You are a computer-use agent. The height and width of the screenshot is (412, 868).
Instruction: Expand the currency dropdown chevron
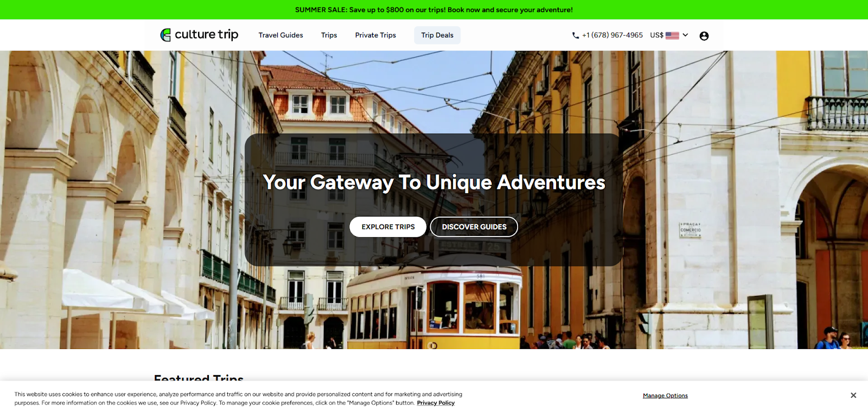[685, 35]
